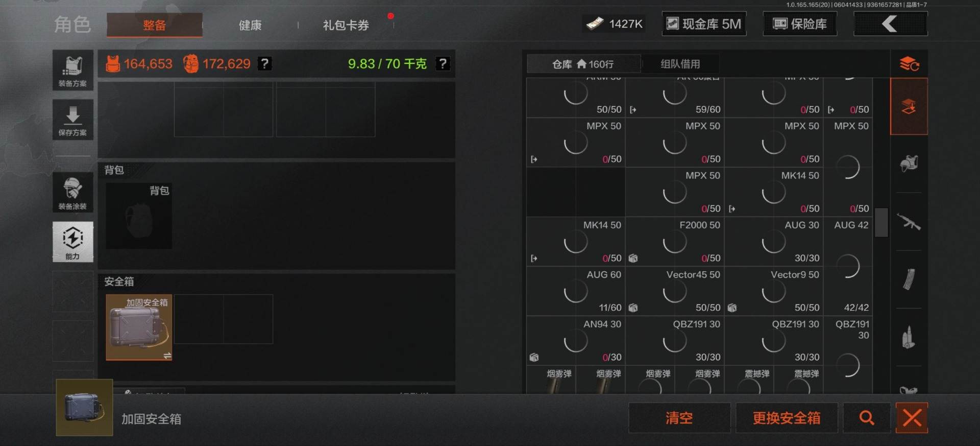Screen dimensions: 980x446
Task: Click box icon on F2000 50
Action: [x=633, y=259]
